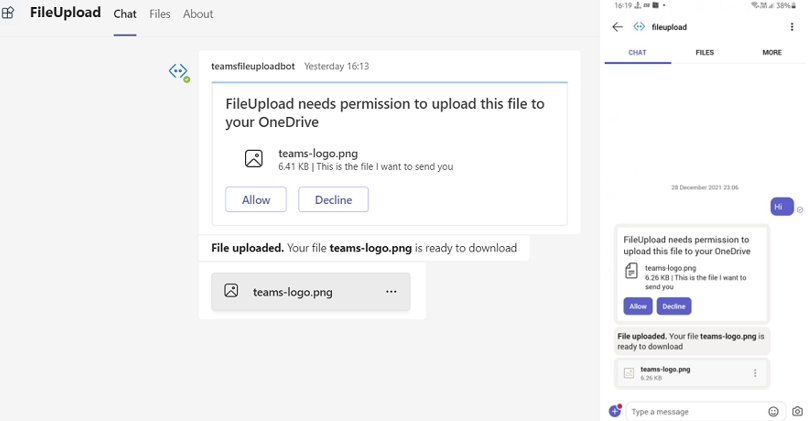Tap the sent status icon beside Hi

tap(800, 209)
